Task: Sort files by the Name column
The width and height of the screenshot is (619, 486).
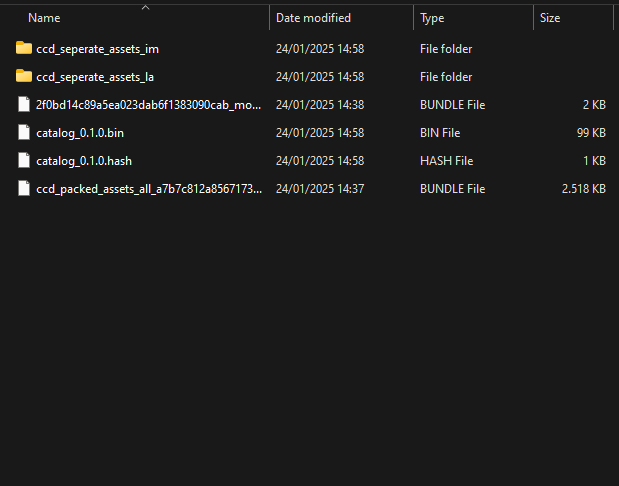Action: pyautogui.click(x=45, y=18)
